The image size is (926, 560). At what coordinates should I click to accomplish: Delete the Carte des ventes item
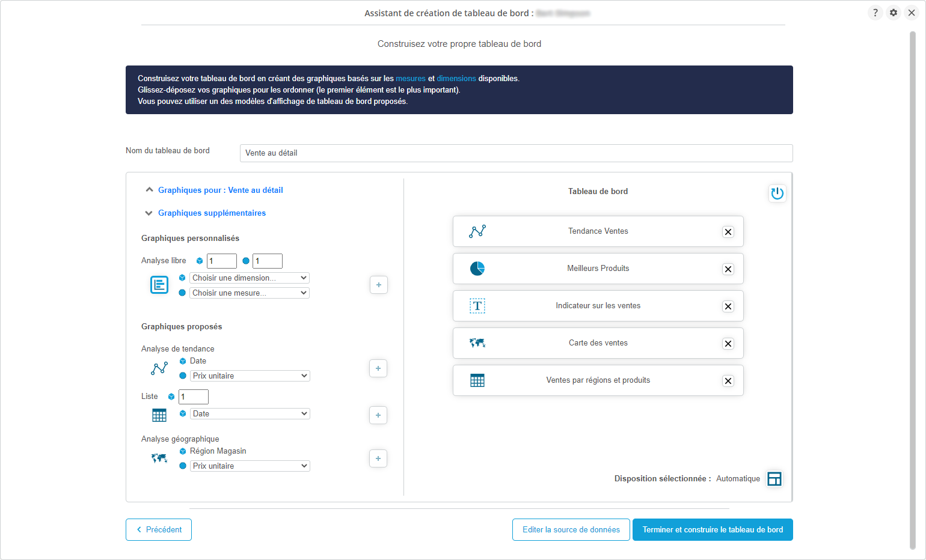pos(728,344)
